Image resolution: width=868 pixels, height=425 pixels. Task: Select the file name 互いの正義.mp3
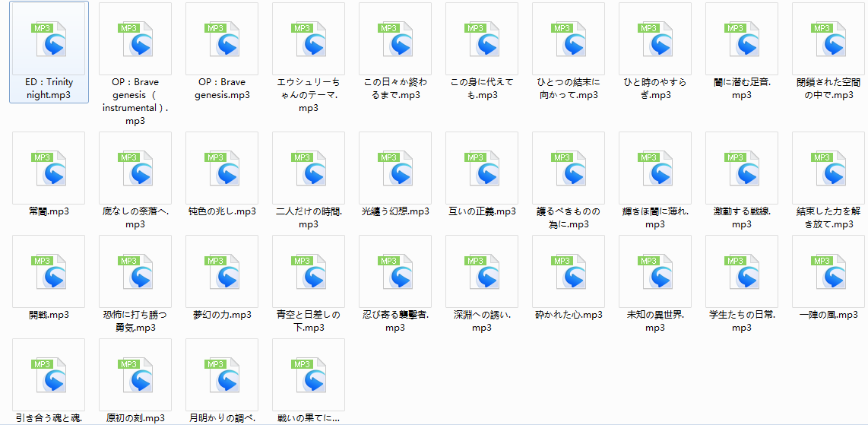482,211
